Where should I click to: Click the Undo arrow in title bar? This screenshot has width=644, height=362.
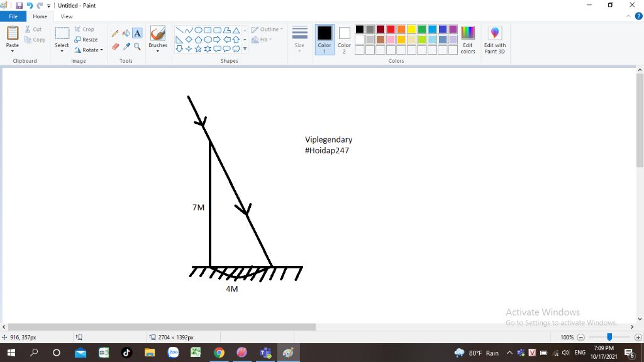[x=30, y=5]
